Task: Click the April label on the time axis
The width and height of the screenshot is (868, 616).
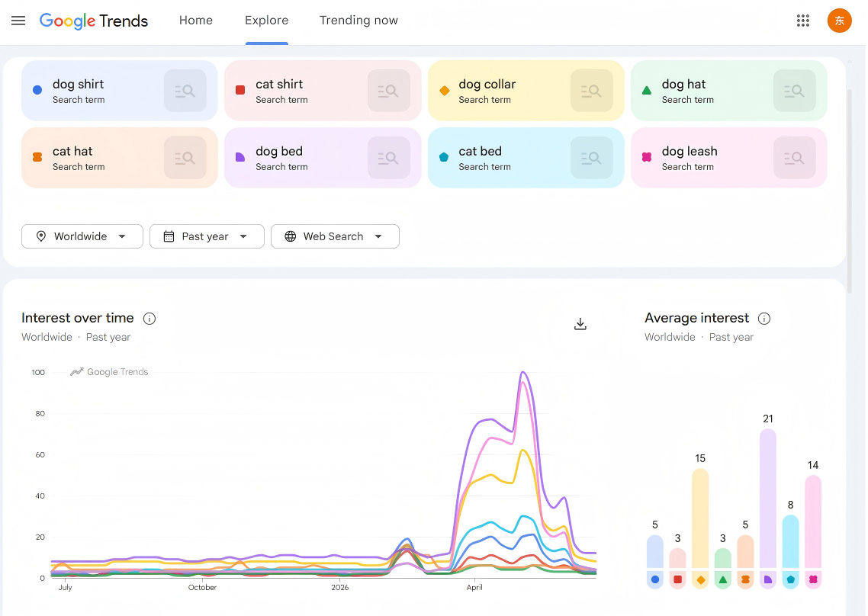Action: [x=474, y=587]
